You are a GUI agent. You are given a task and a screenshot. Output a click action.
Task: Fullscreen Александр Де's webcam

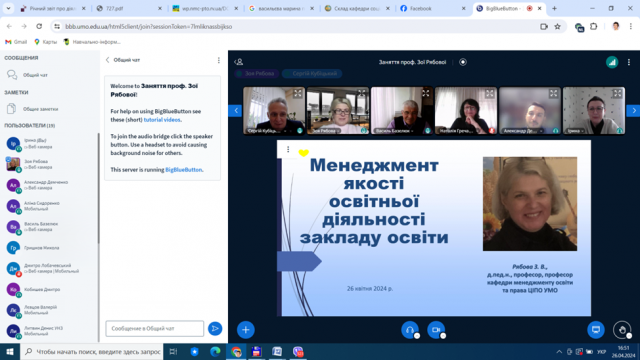[553, 93]
